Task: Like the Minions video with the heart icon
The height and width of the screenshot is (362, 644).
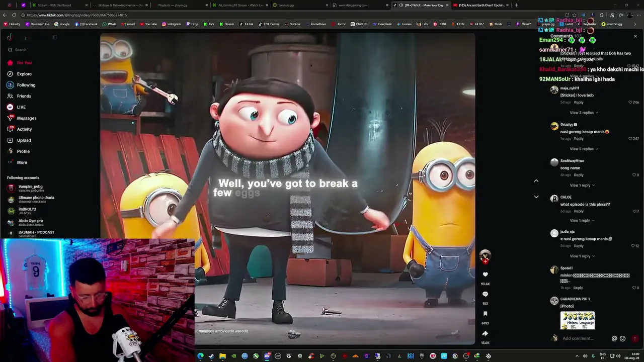Action: tap(485, 275)
